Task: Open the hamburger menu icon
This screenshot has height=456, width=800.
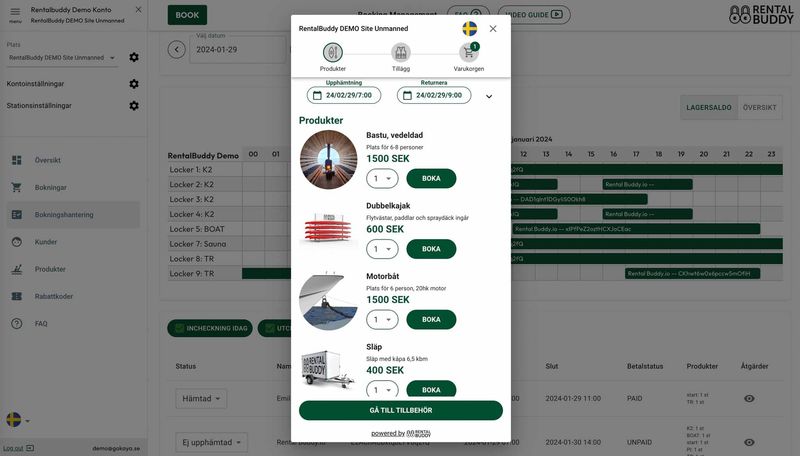Action: pos(15,12)
